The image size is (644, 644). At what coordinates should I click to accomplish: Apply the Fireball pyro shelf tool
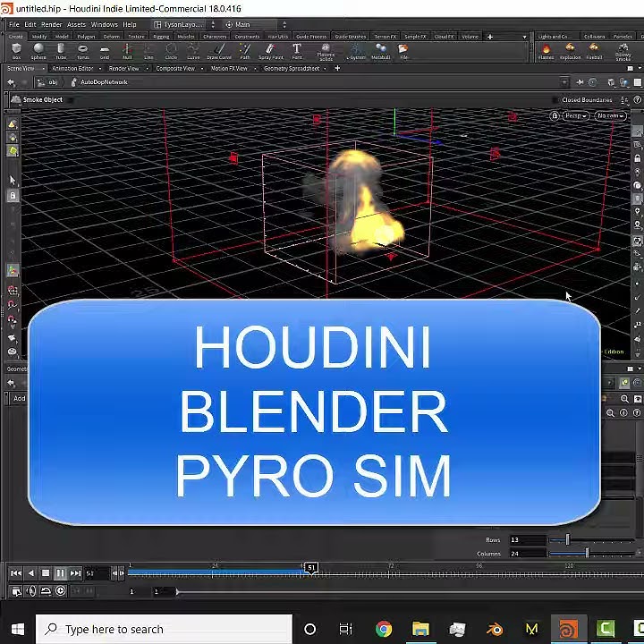point(594,51)
